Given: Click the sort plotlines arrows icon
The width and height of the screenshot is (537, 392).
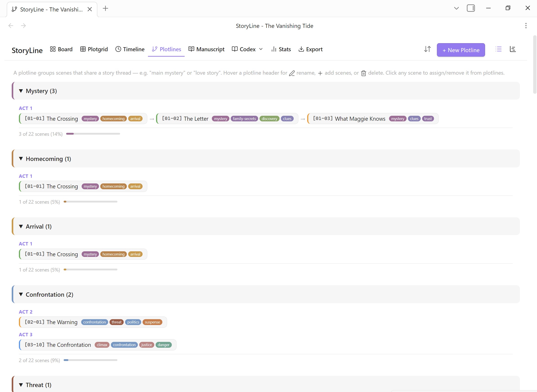Looking at the screenshot, I should pyautogui.click(x=427, y=49).
